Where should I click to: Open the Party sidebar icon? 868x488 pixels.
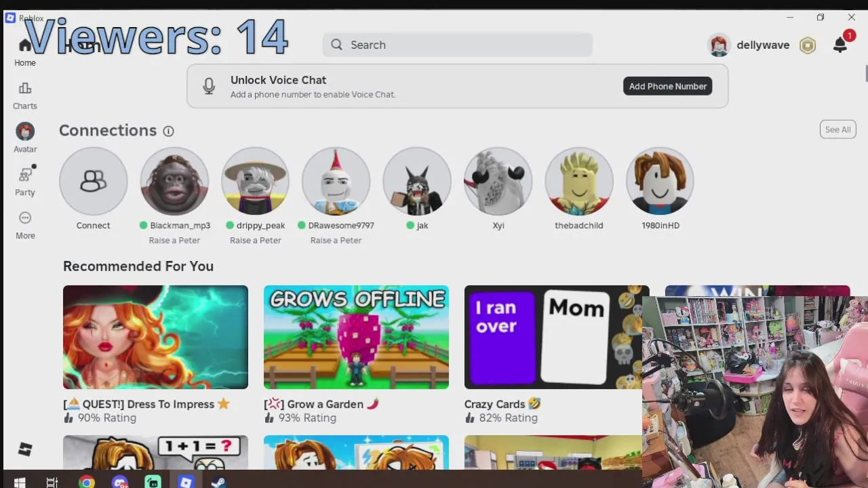pyautogui.click(x=26, y=175)
